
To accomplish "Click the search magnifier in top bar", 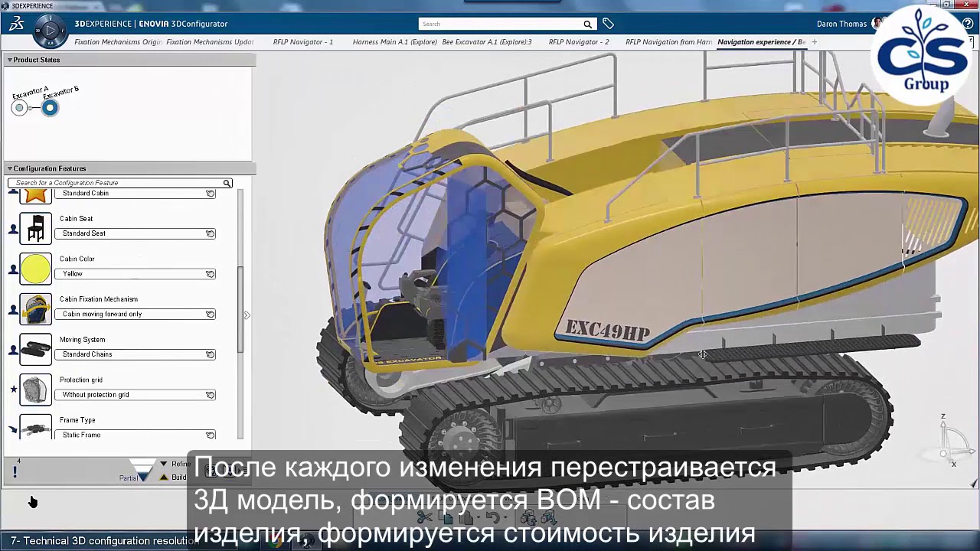I will (x=587, y=24).
